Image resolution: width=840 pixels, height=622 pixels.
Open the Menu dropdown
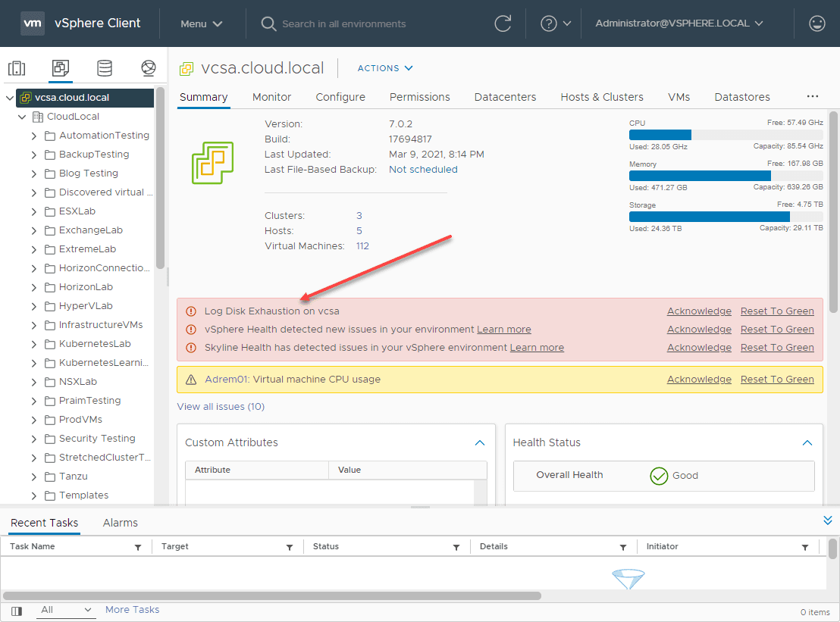201,23
